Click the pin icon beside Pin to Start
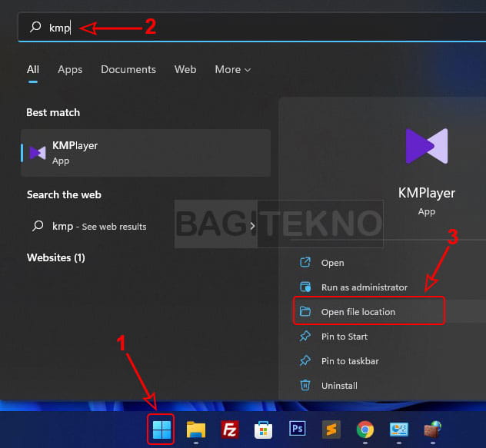The image size is (486, 448). click(x=305, y=336)
